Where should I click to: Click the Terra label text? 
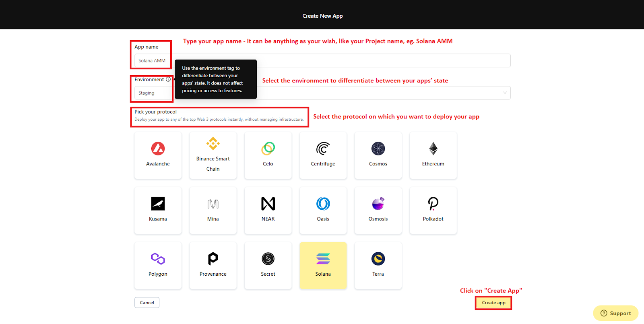click(378, 274)
